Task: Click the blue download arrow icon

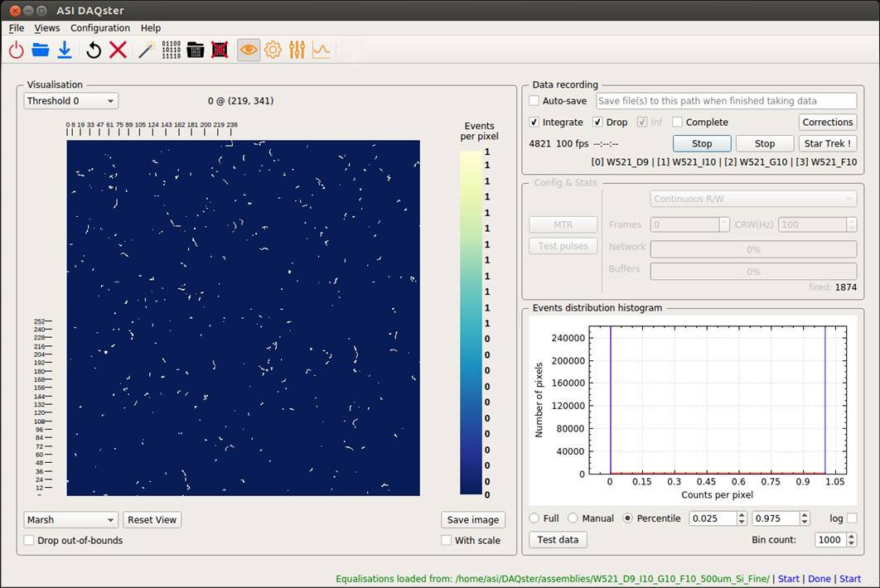Action: 65,51
